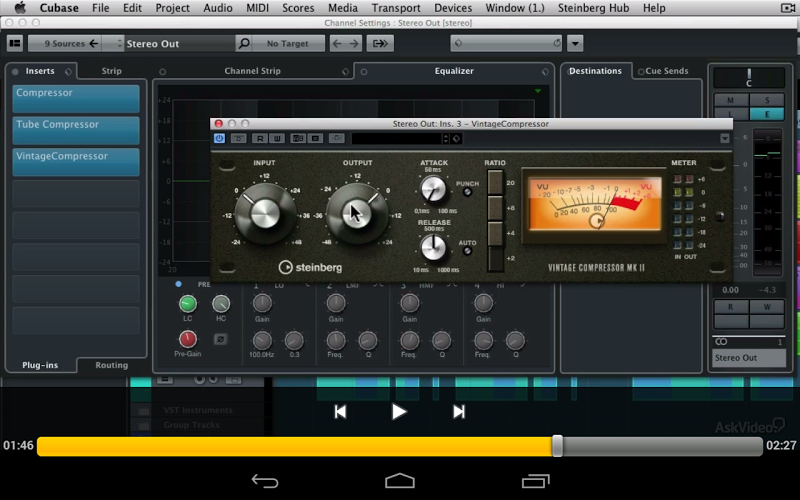Open the No Target destination button
Viewport: 800px width, 500px height.
pos(288,43)
